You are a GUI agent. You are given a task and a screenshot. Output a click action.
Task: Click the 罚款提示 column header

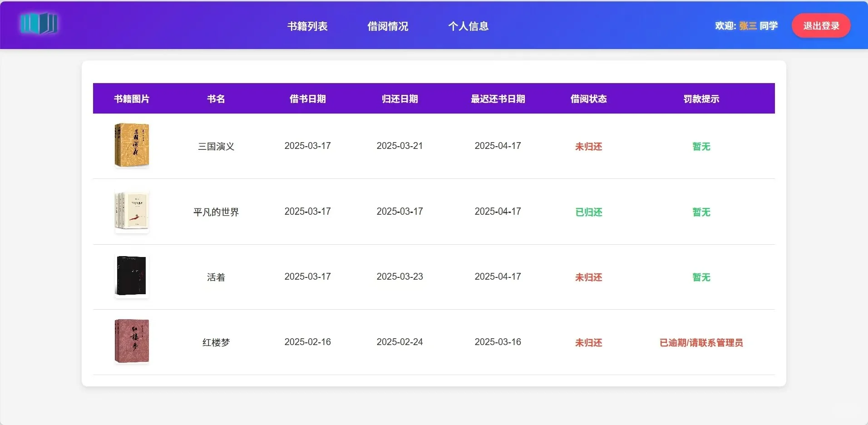(x=701, y=99)
